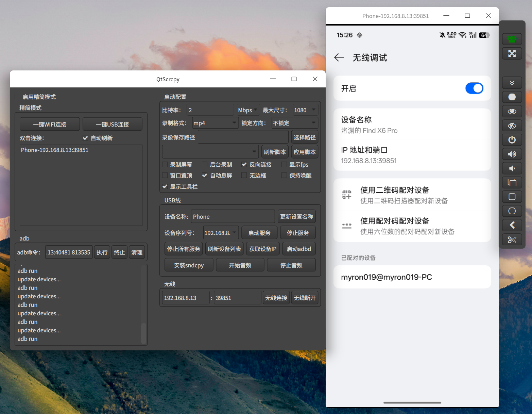The image size is (532, 414).
Task: Lower volume with the quiet speaker icon
Action: [x=512, y=168]
